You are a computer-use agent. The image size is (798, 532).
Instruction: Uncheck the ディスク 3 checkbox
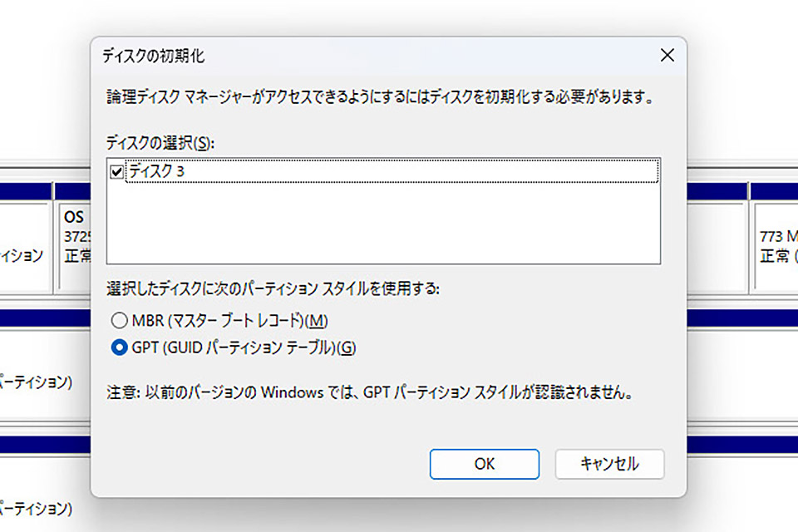(x=116, y=171)
